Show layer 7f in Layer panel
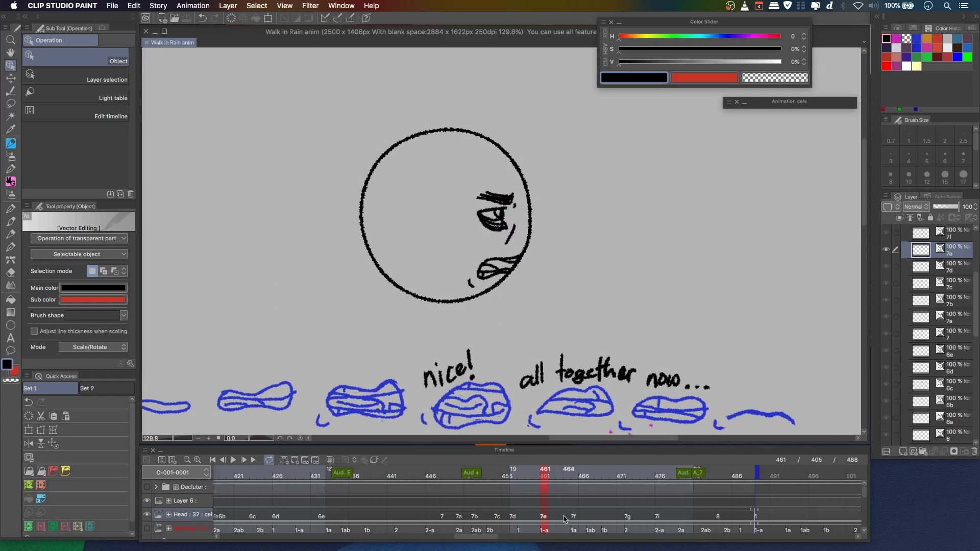This screenshot has height=551, width=980. coord(886,233)
